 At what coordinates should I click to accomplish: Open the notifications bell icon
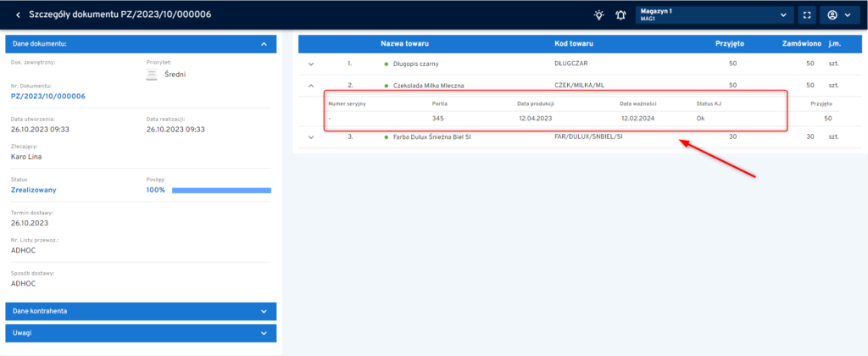click(620, 14)
